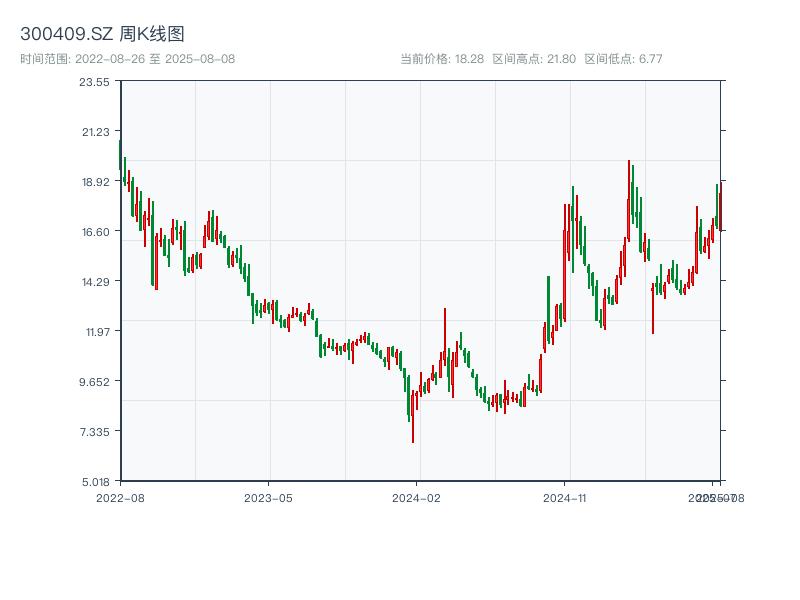This screenshot has width=800, height=600.
Task: Click the 区间高点 21.80 label
Action: [x=534, y=59]
